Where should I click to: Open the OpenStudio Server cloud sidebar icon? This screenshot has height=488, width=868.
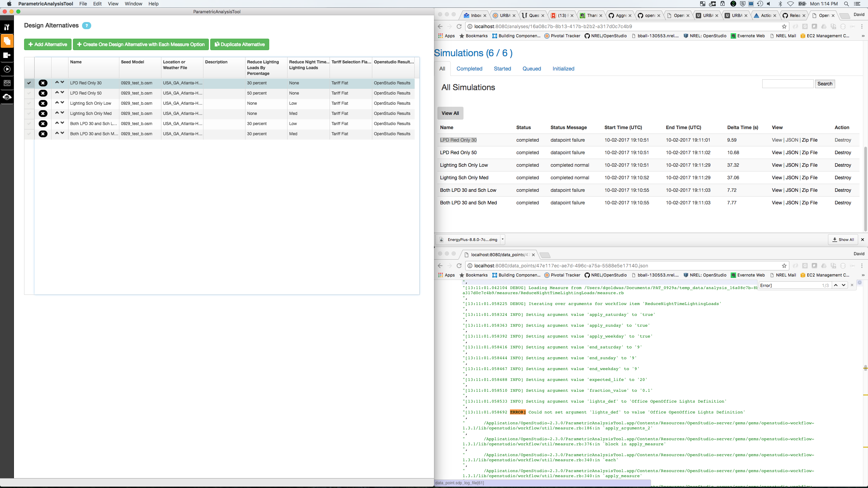[7, 97]
